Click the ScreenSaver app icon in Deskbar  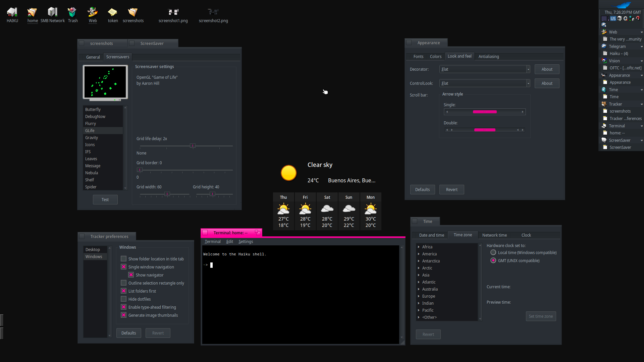coord(604,140)
